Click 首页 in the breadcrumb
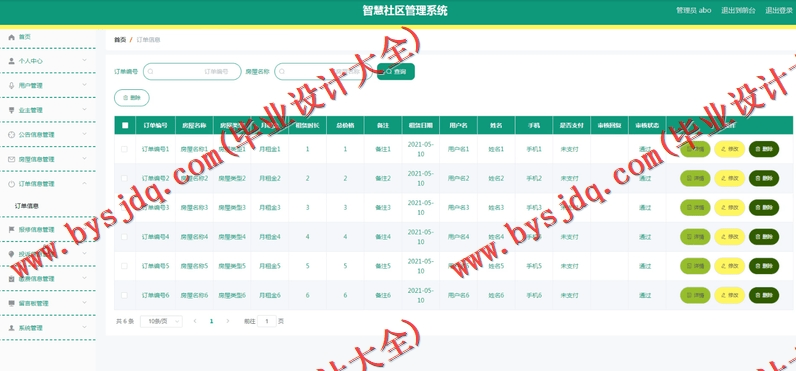796x371 pixels. point(120,40)
